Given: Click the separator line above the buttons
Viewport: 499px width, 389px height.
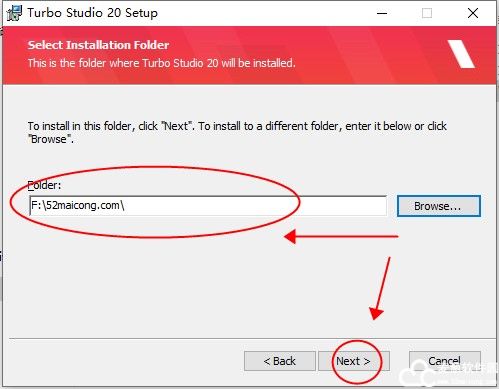Looking at the screenshot, I should 252,339.
